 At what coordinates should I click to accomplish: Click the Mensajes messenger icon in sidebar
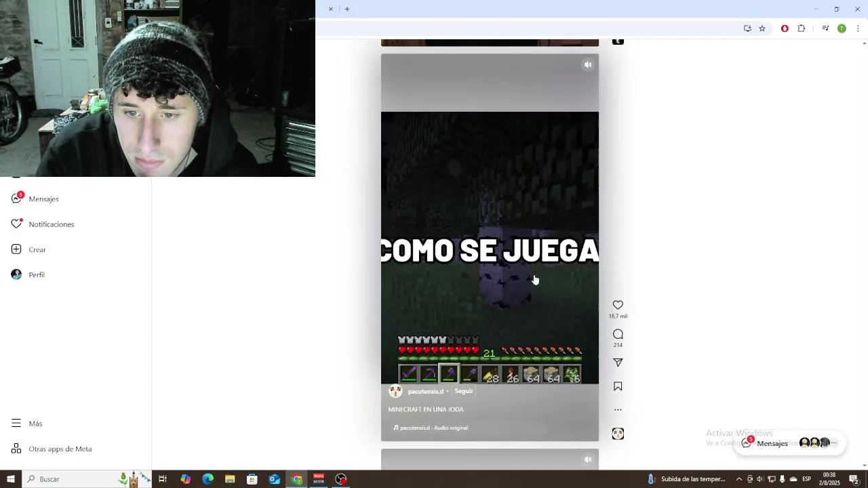16,199
